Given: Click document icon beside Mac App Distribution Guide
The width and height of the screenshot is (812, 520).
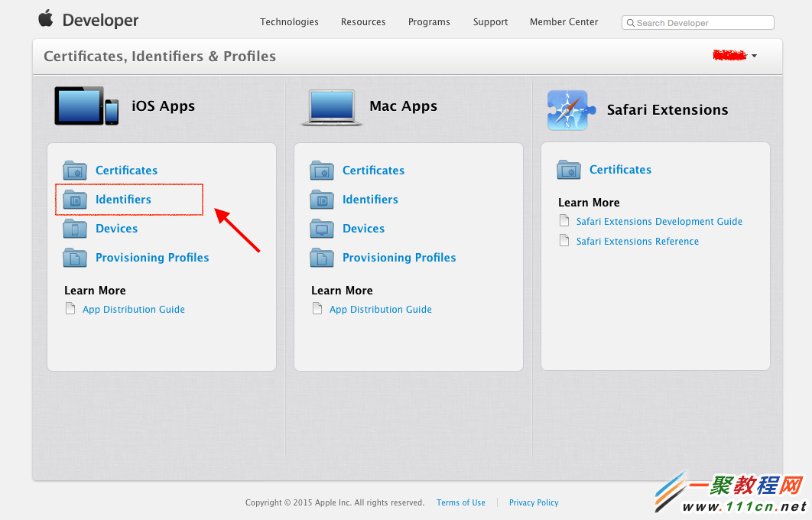Looking at the screenshot, I should tap(317, 309).
